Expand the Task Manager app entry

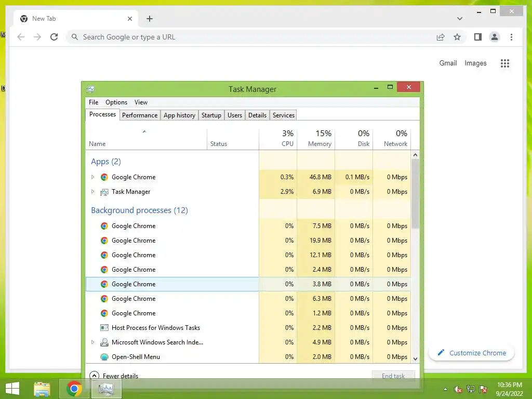pyautogui.click(x=92, y=192)
